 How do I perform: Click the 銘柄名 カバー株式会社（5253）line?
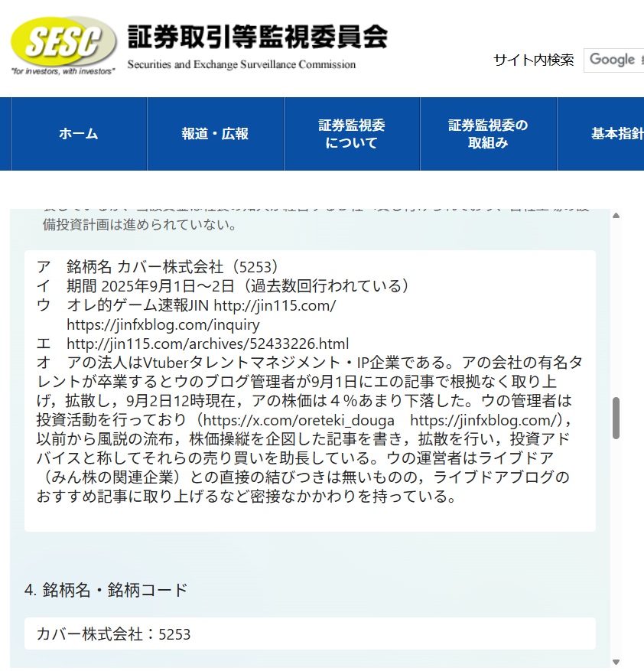175,267
